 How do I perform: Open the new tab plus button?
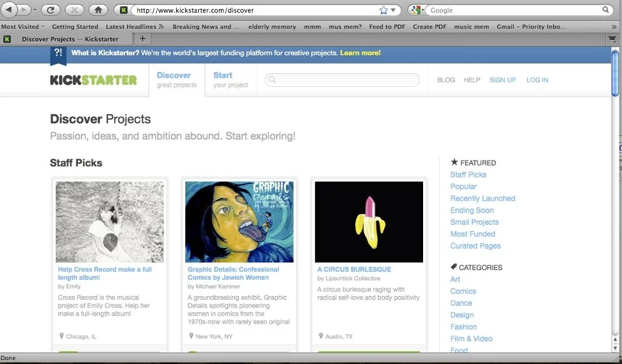tap(143, 38)
